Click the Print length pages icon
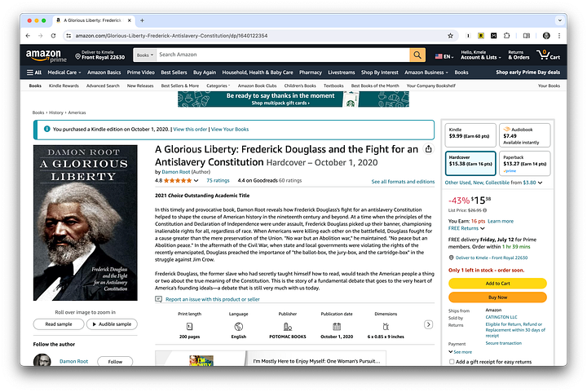The height and width of the screenshot is (392, 587). tap(189, 327)
